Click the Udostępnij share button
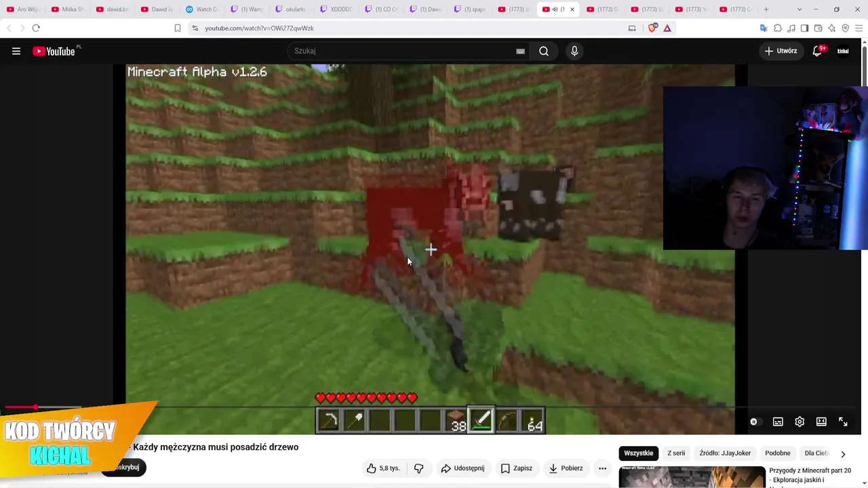Image resolution: width=868 pixels, height=488 pixels. [462, 468]
